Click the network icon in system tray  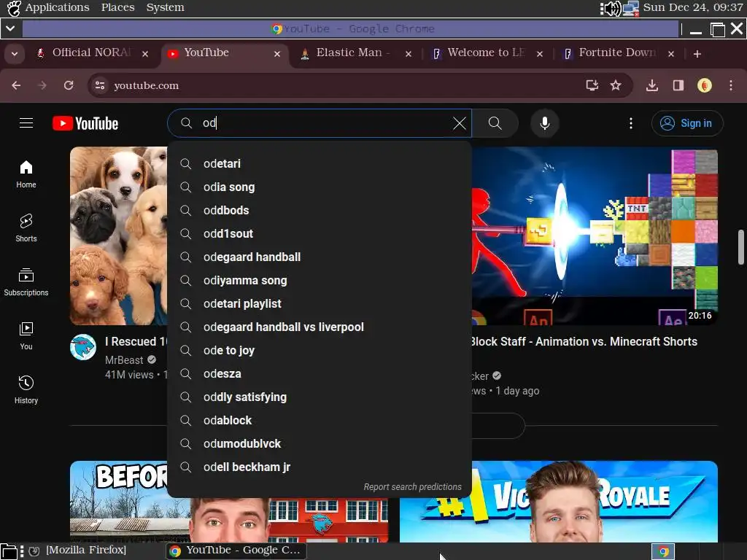coord(631,8)
